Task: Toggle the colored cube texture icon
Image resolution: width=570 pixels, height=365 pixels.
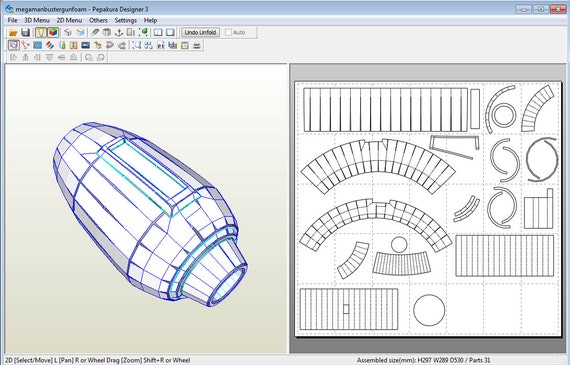Action: (x=53, y=32)
